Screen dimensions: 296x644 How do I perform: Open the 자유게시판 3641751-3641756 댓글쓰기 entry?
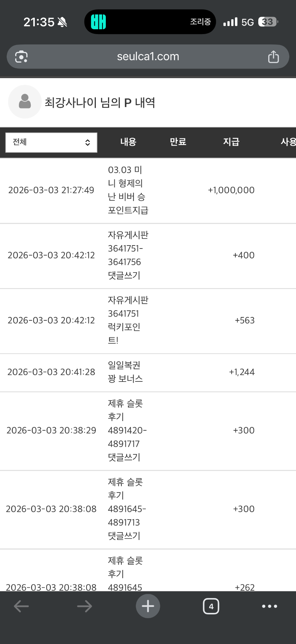[x=128, y=255]
